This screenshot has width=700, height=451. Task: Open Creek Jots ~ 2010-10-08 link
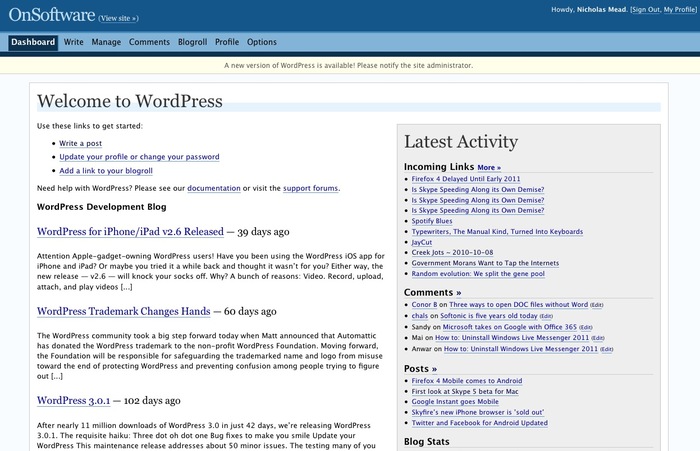[x=452, y=252]
